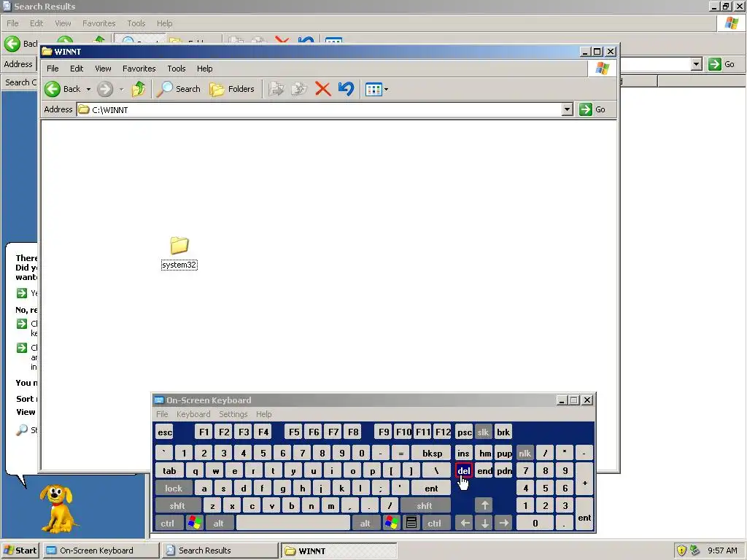The image size is (747, 560).
Task: Go up one folder level in WINNT
Action: pos(139,89)
